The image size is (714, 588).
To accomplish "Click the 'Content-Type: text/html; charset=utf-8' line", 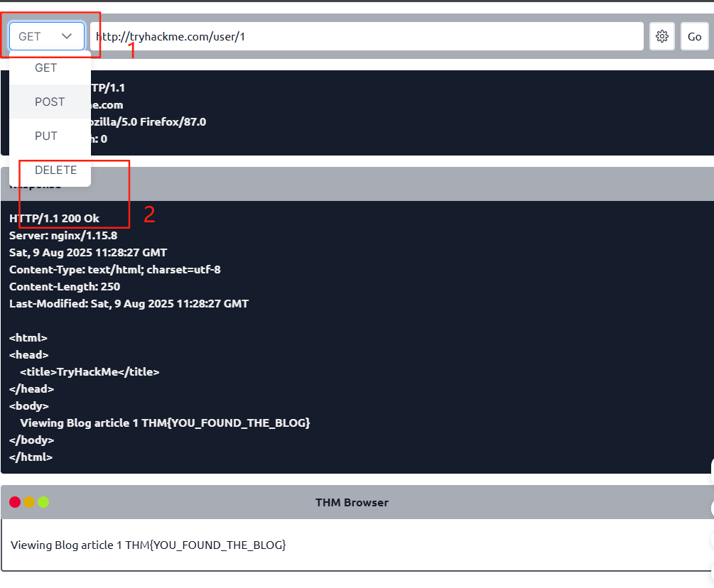I will click(x=115, y=269).
